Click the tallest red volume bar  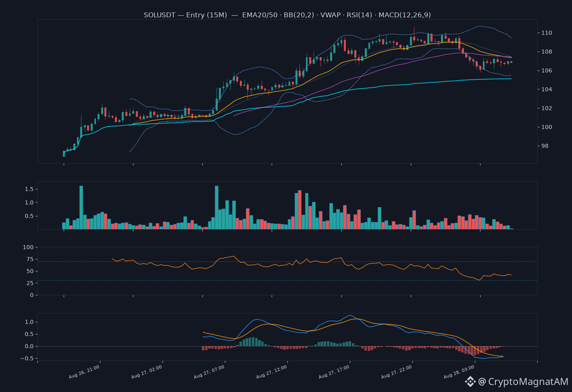point(300,210)
